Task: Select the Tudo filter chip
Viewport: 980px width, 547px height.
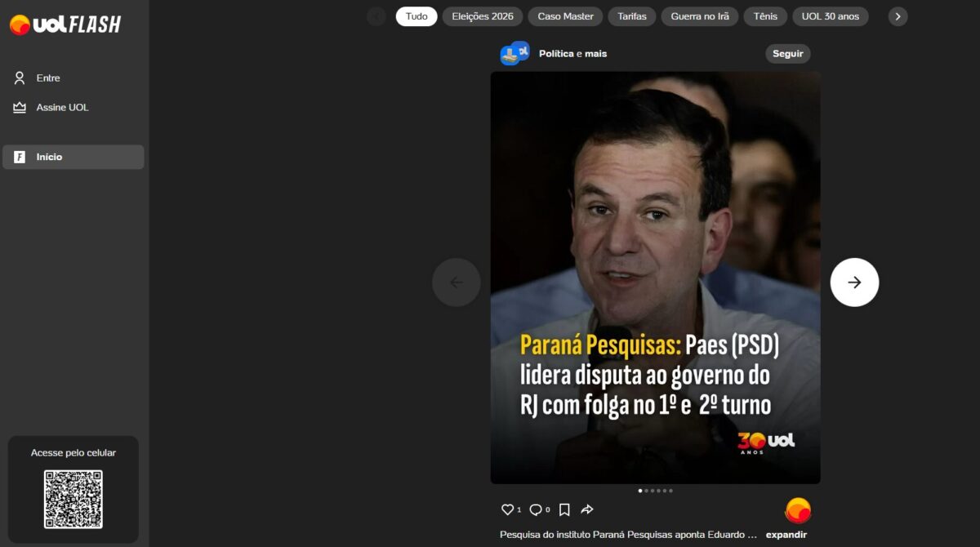Action: 416,16
